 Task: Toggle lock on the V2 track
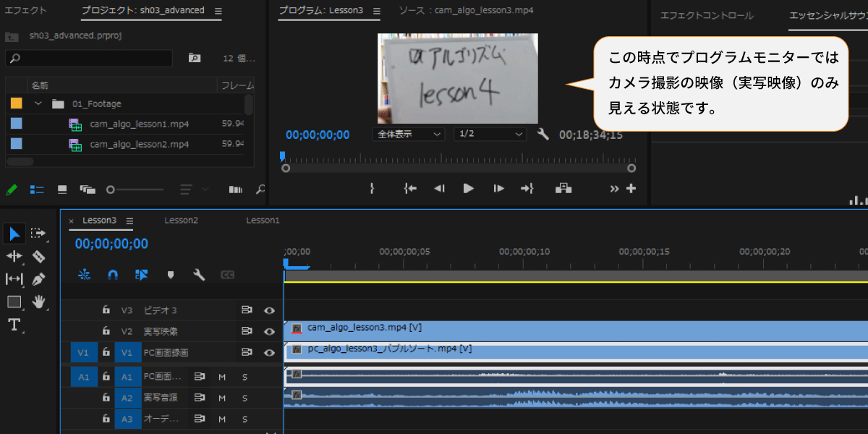coord(106,331)
